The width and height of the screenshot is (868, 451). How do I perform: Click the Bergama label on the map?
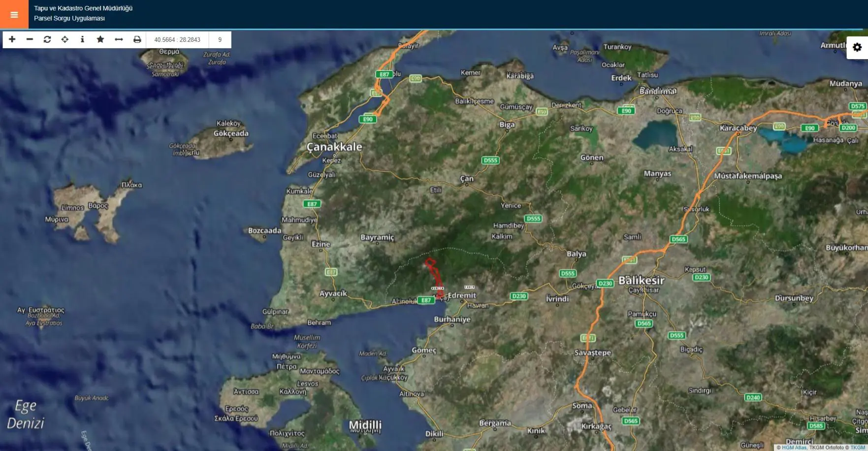click(495, 423)
